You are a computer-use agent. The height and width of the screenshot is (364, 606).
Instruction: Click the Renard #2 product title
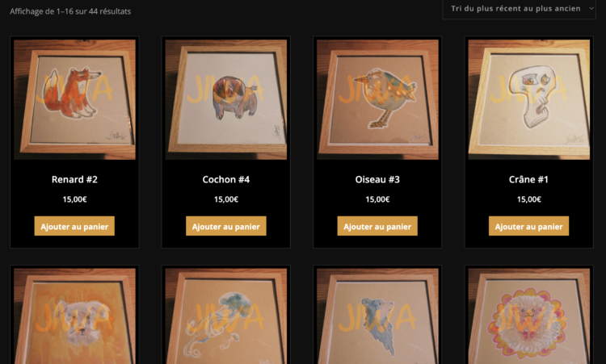tap(74, 179)
